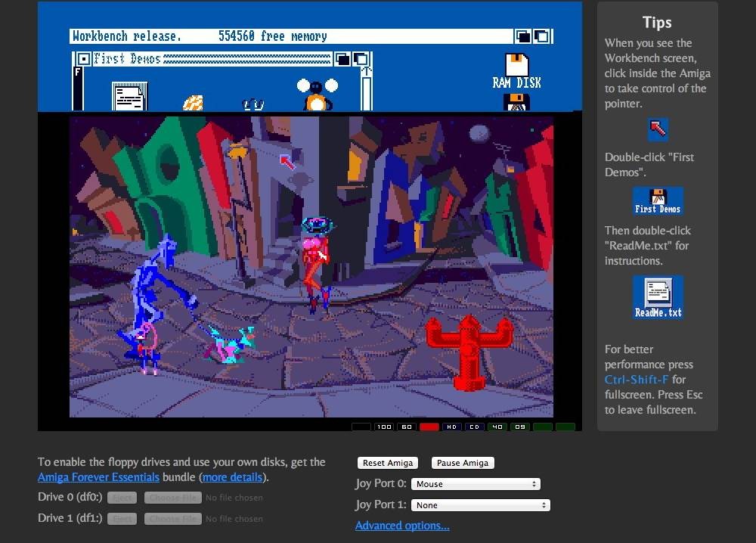This screenshot has width=756, height=543.
Task: Open the RAM DISK icon on Workbench
Action: point(516,71)
